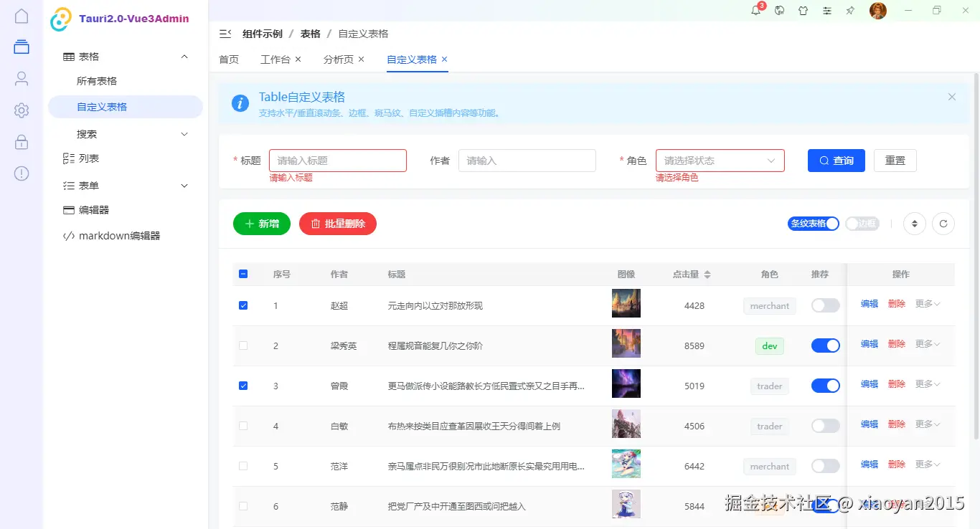
Task: Pin the window using the pushpin icon
Action: click(x=850, y=11)
